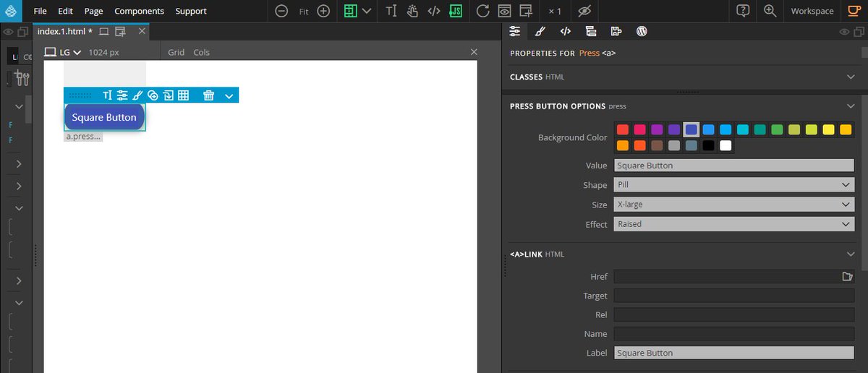
Task: Click the Grid button above the page
Action: 176,52
